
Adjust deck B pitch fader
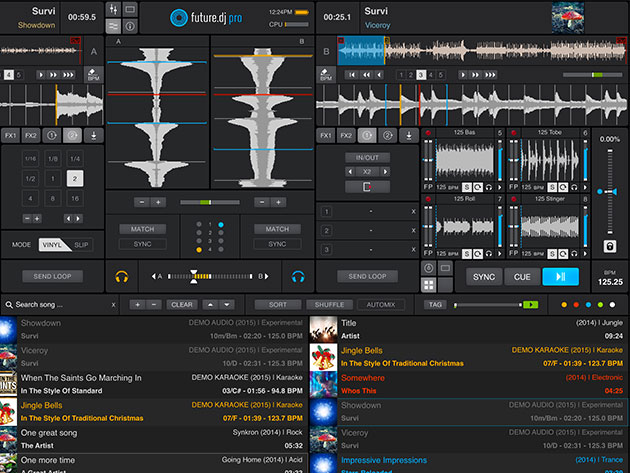(610, 192)
